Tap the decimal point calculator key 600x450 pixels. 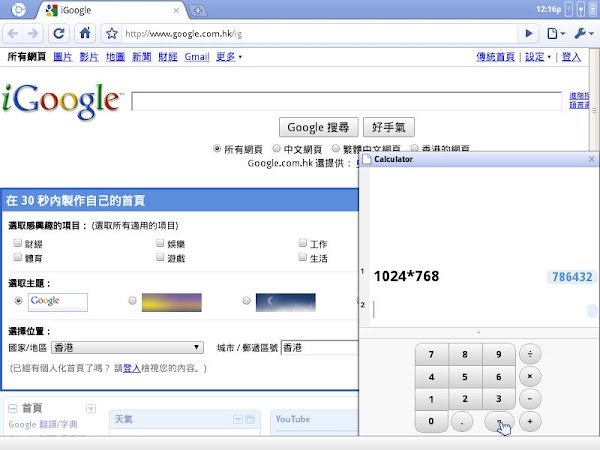point(462,422)
